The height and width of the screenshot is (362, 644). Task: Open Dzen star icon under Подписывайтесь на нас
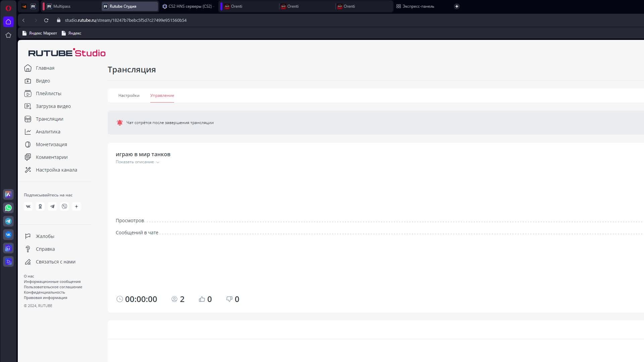click(76, 206)
